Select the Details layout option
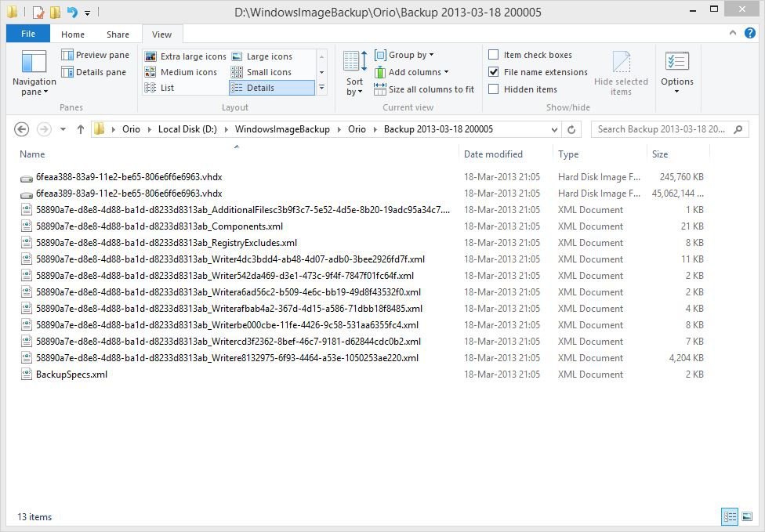The image size is (765, 532). click(272, 88)
